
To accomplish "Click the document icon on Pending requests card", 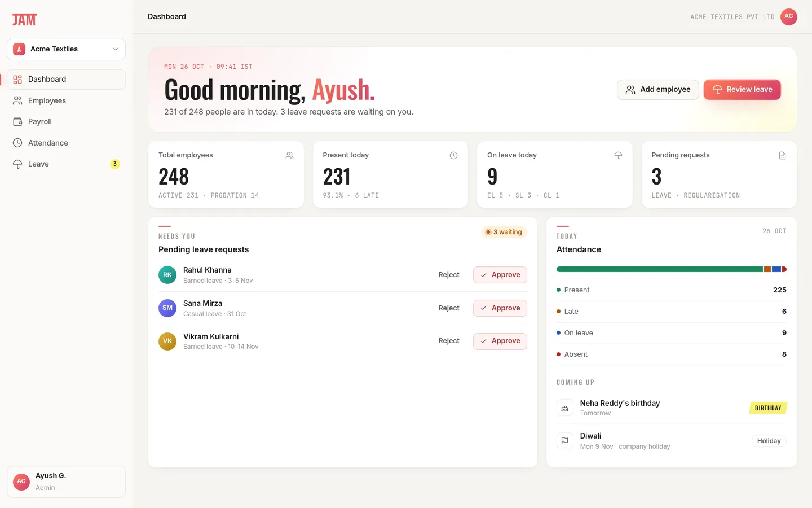I will (x=782, y=156).
